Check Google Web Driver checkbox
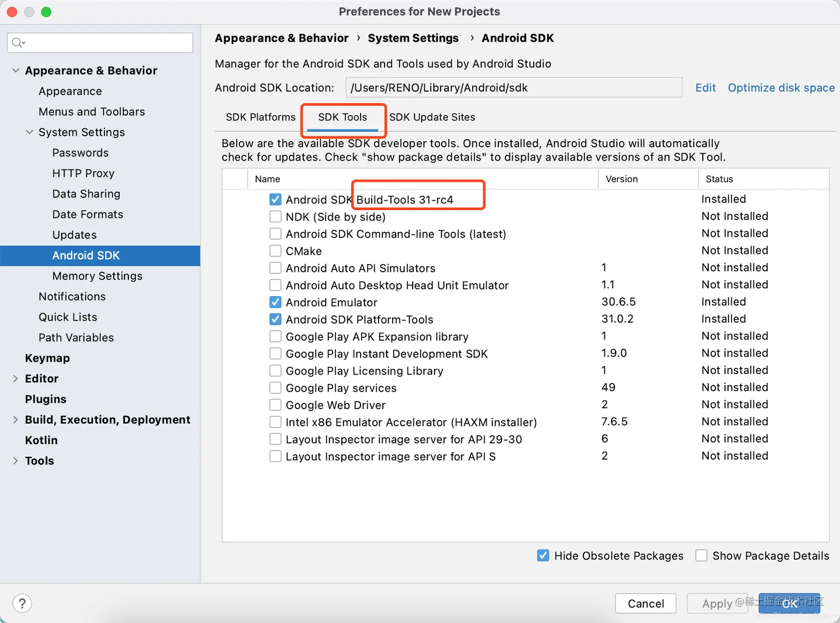 275,405
